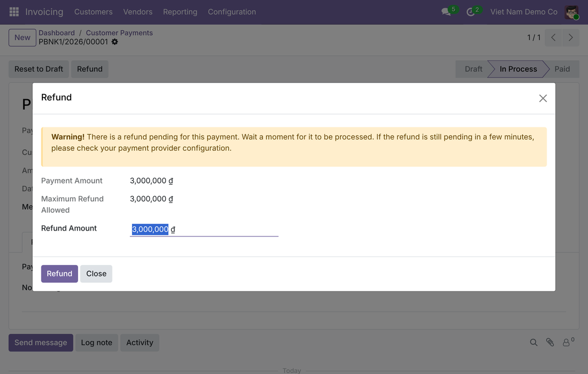Image resolution: width=588 pixels, height=374 pixels.
Task: Select the Draft status stage
Action: coord(473,69)
